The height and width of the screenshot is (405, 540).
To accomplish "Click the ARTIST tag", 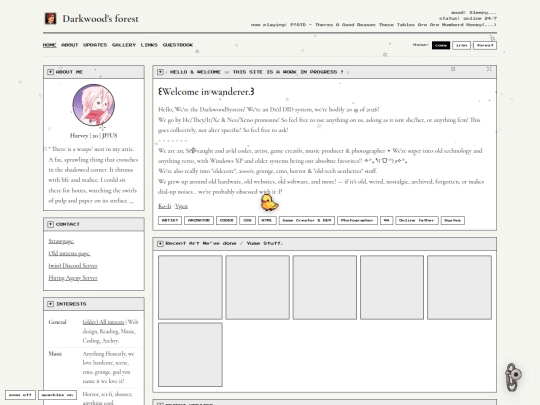I will tap(170, 220).
